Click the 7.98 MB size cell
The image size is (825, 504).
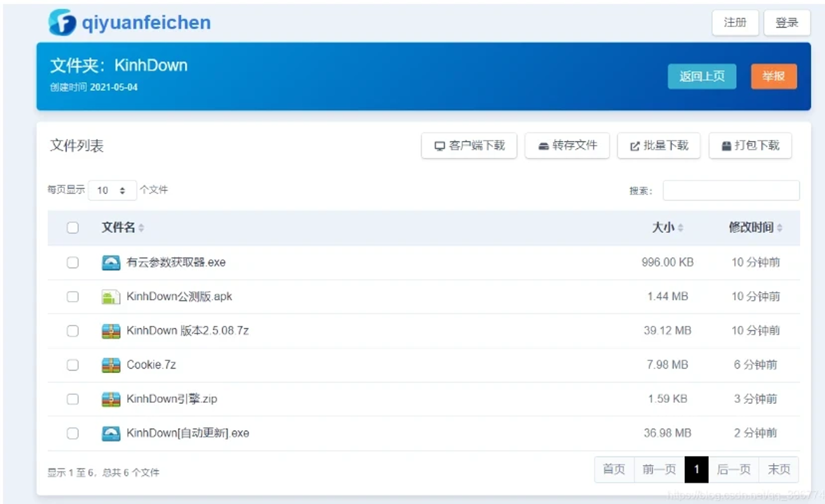[667, 365]
